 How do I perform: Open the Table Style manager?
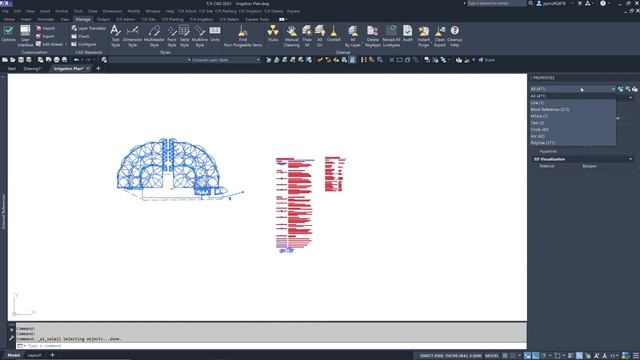click(184, 36)
